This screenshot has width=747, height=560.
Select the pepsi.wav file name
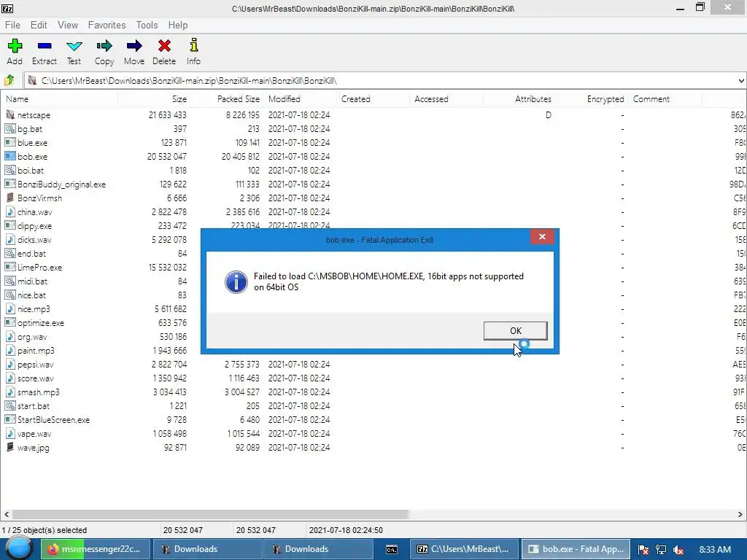pyautogui.click(x=35, y=365)
